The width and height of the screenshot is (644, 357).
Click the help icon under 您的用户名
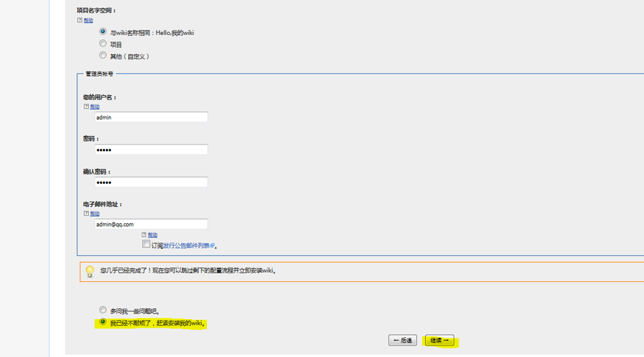(87, 107)
